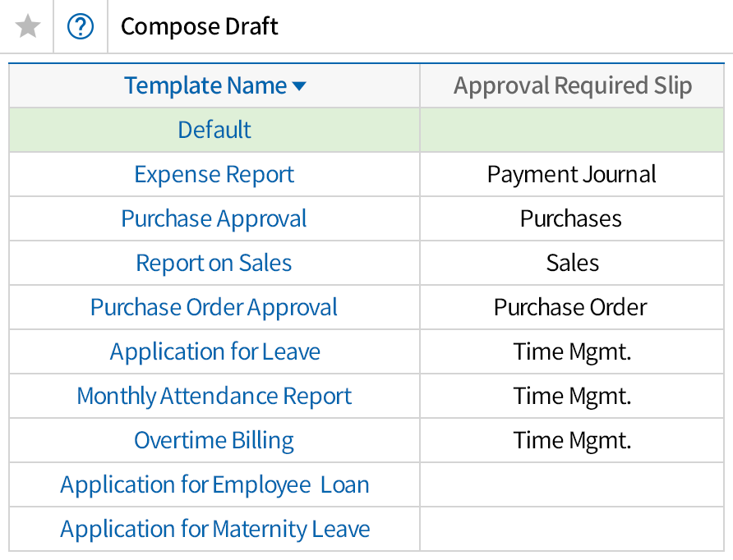Sort by Template Name dropdown arrow
The height and width of the screenshot is (560, 733).
click(299, 86)
